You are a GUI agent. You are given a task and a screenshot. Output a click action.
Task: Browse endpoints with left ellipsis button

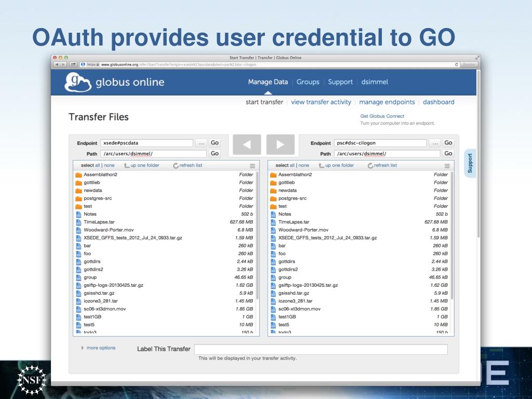pos(202,143)
